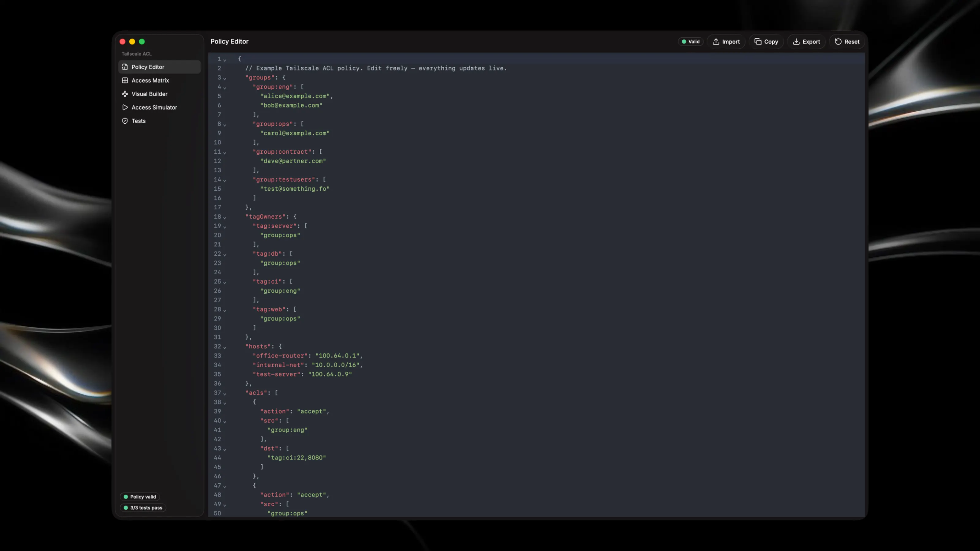Image resolution: width=980 pixels, height=551 pixels.
Task: Click line number 50 in the gutter
Action: point(217,513)
